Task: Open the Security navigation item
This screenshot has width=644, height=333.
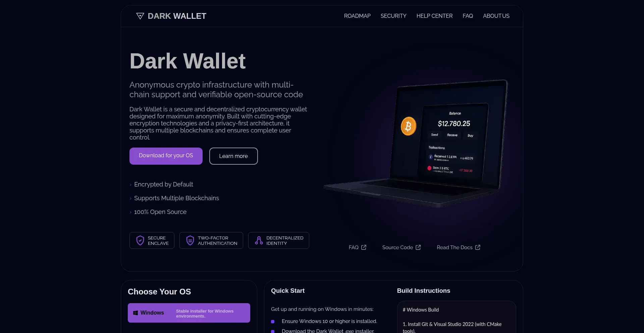Action: tap(393, 16)
